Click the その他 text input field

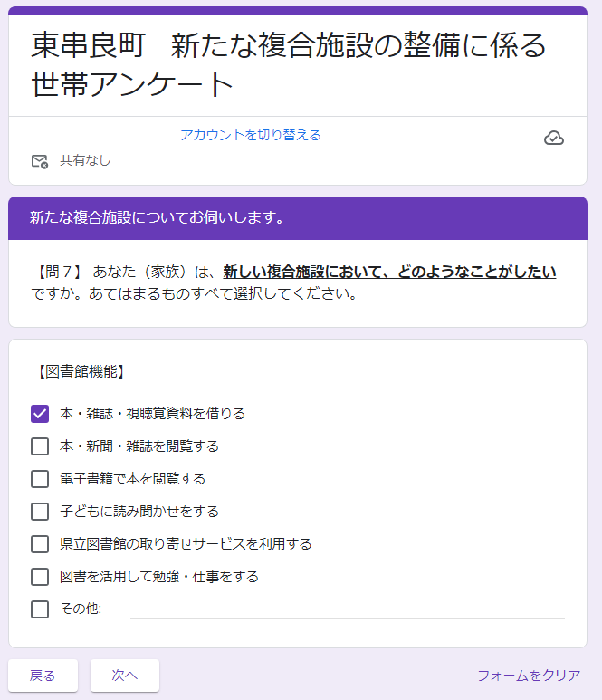347,609
